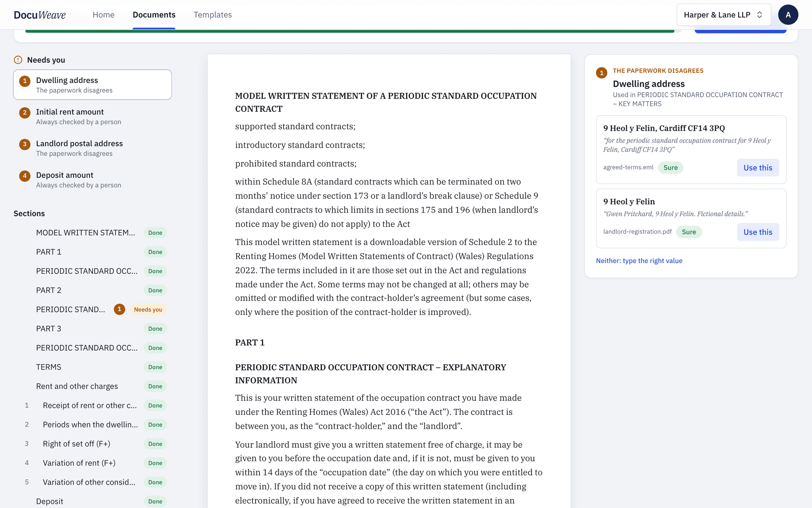Viewport: 812px width, 508px height.
Task: Jump to the PART 1 section
Action: (x=92, y=252)
